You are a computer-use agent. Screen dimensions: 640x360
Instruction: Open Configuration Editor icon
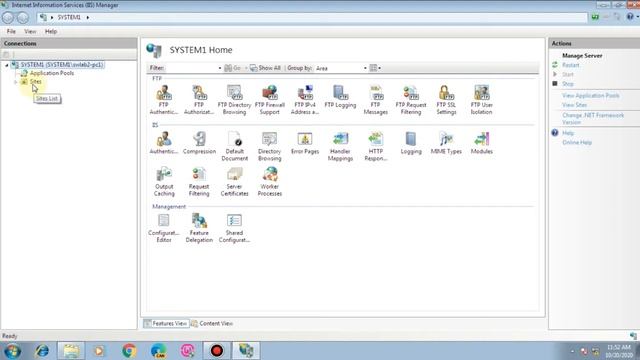164,228
